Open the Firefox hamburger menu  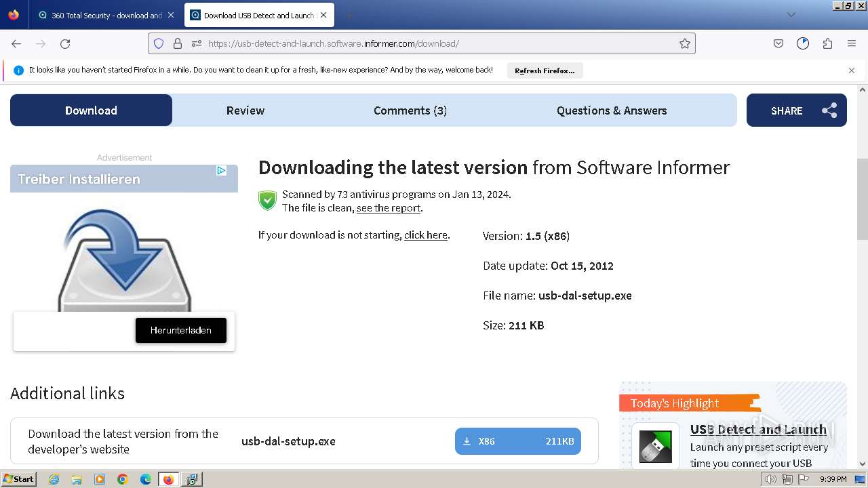(852, 43)
